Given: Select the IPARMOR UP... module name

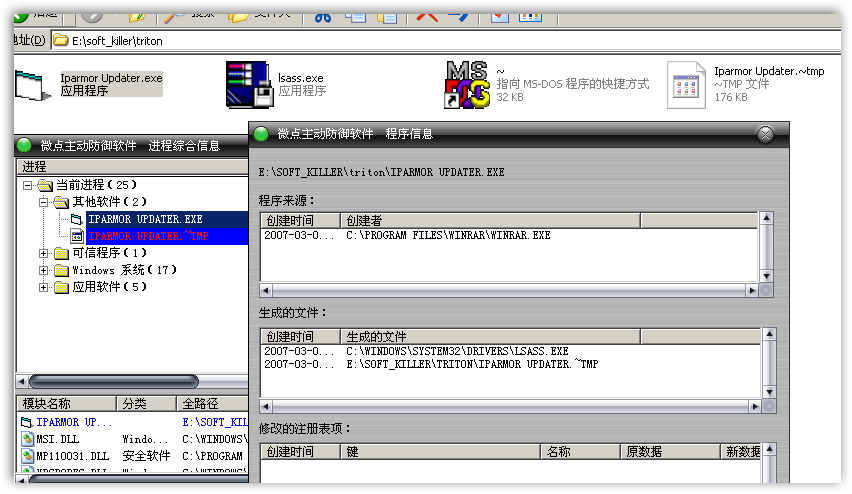Looking at the screenshot, I should coord(74,422).
